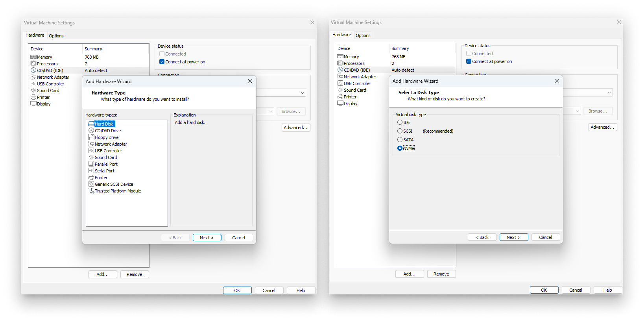
Task: Click Add button in left settings window
Action: tap(103, 274)
